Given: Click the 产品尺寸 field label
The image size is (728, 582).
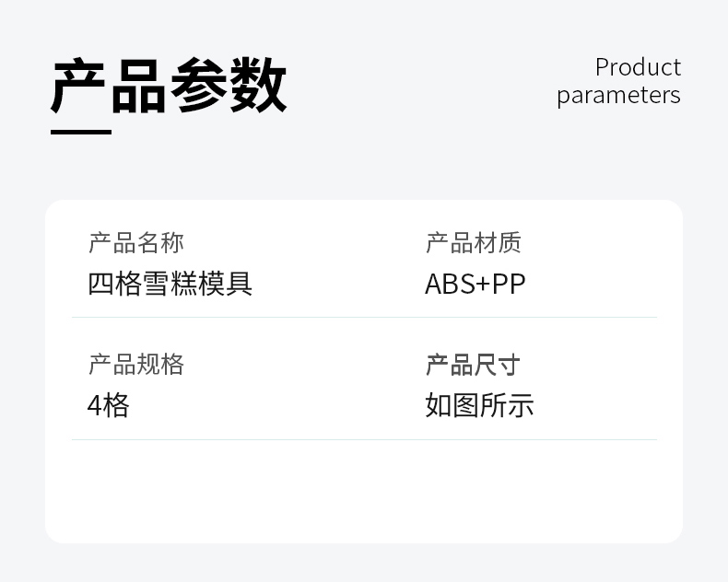Looking at the screenshot, I should pos(473,365).
